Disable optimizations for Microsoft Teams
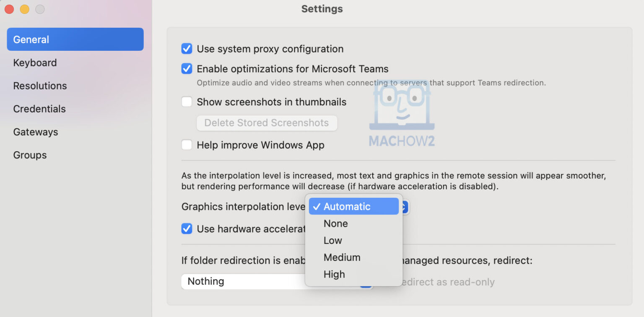The height and width of the screenshot is (317, 644). click(187, 68)
